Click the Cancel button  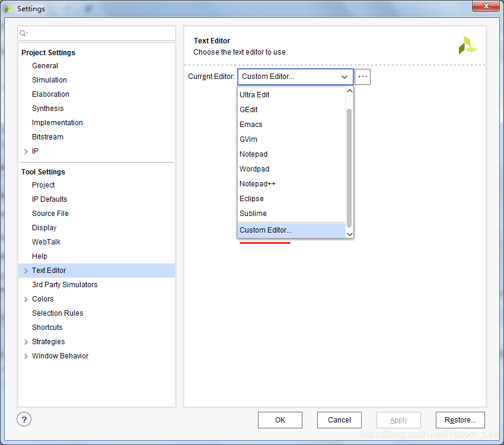[x=339, y=420]
